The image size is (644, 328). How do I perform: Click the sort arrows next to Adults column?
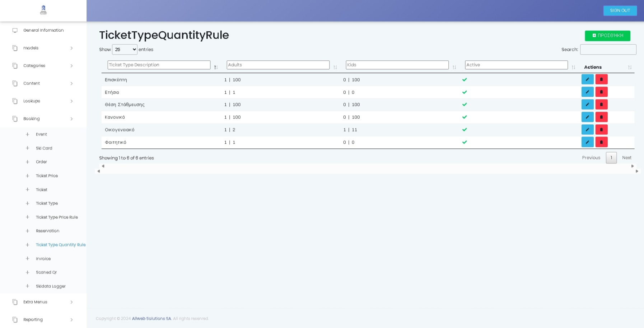335,67
